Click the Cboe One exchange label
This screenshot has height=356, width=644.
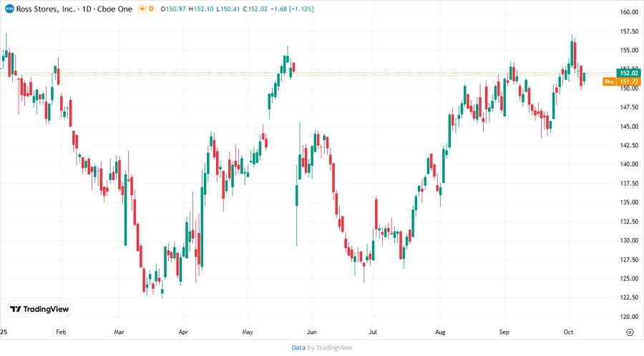115,9
